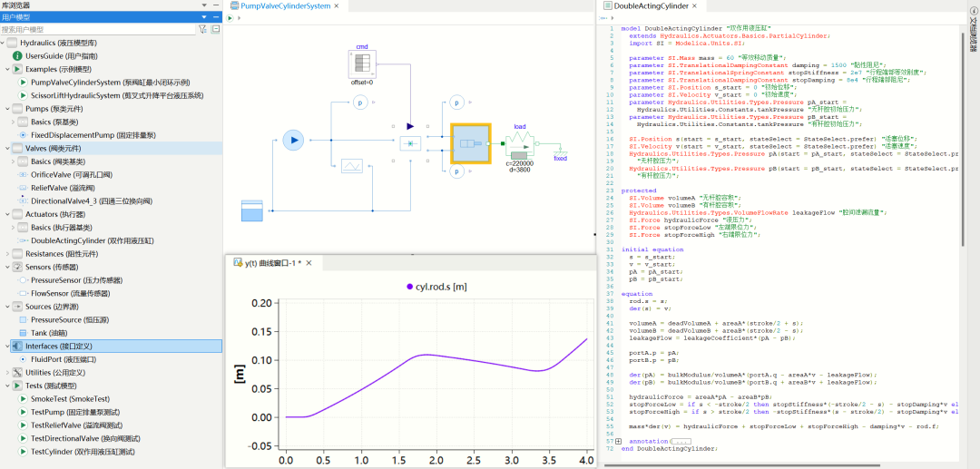Click the Sensors gauge icon in tree
The height and width of the screenshot is (469, 980).
click(x=17, y=267)
